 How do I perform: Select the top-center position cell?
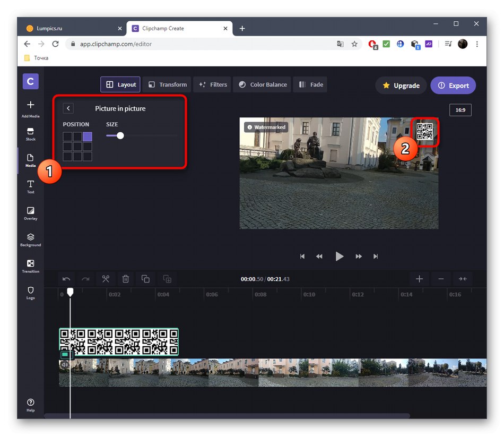[77, 136]
